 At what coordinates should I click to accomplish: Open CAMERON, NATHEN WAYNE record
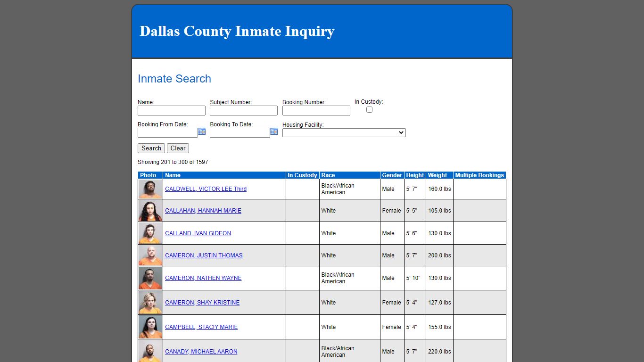point(203,278)
